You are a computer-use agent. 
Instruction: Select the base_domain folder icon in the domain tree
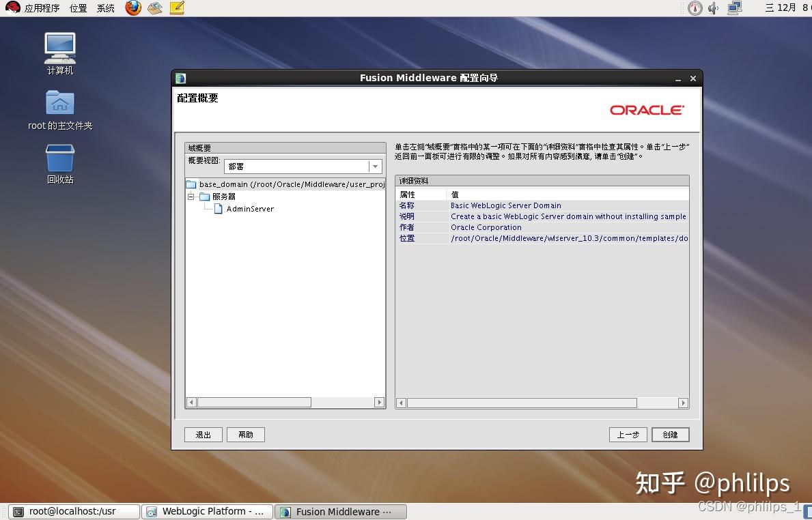tap(192, 184)
